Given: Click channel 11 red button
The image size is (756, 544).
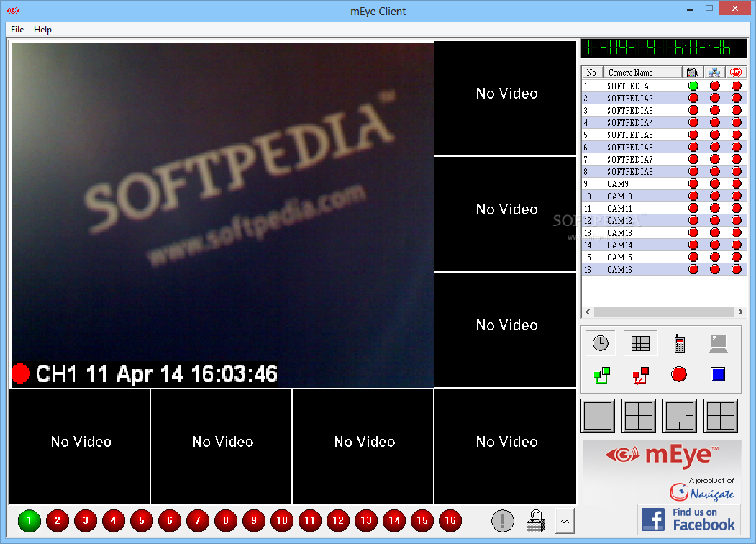Looking at the screenshot, I should pyautogui.click(x=310, y=521).
